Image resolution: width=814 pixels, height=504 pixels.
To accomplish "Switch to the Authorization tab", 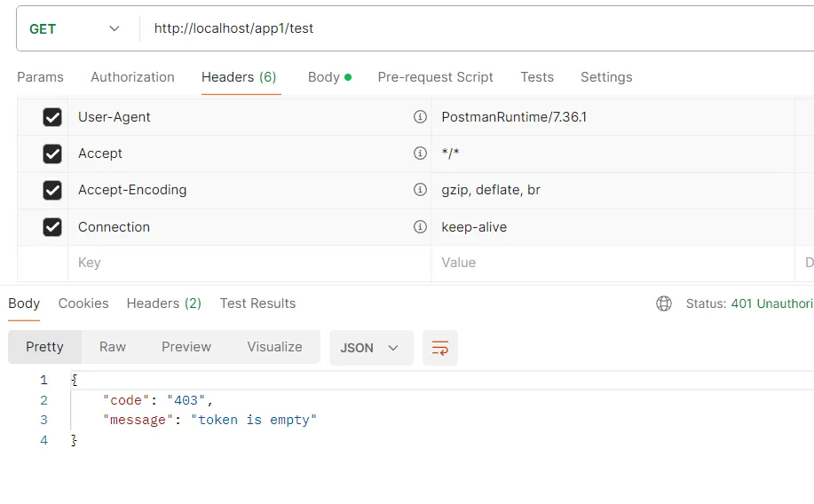I will coord(132,77).
